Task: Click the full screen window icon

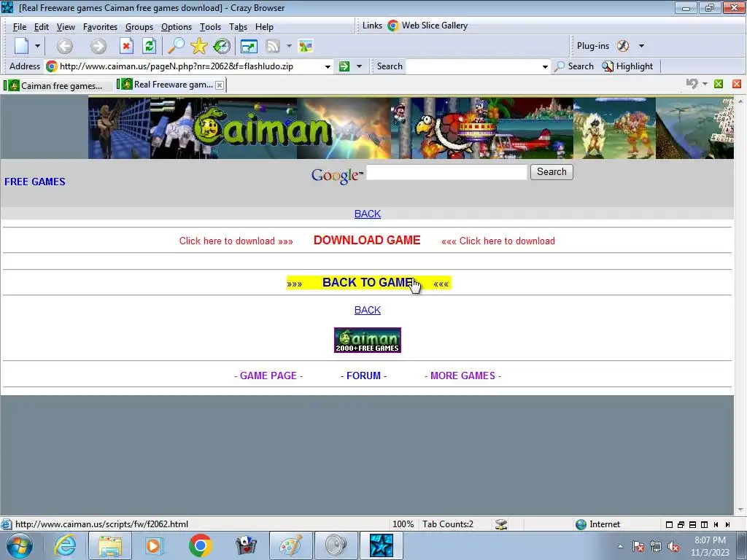Action: click(x=249, y=46)
